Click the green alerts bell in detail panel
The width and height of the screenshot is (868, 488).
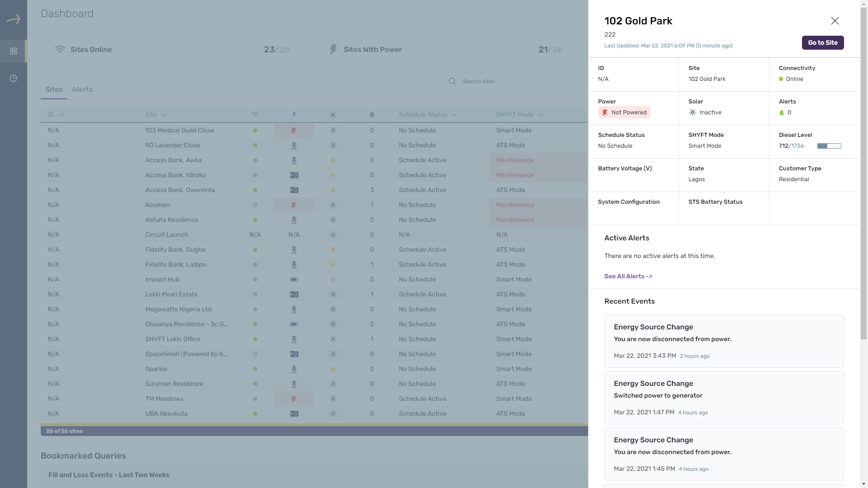[x=782, y=113]
